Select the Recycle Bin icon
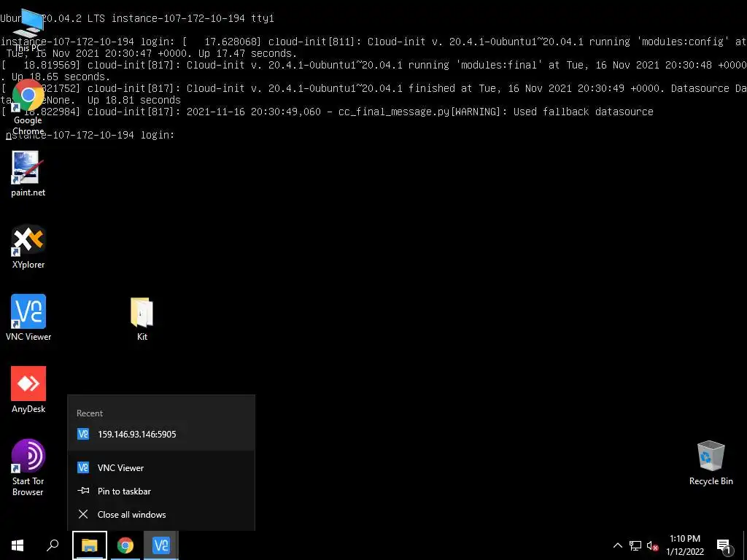Viewport: 747px width, 560px height. coord(711,463)
